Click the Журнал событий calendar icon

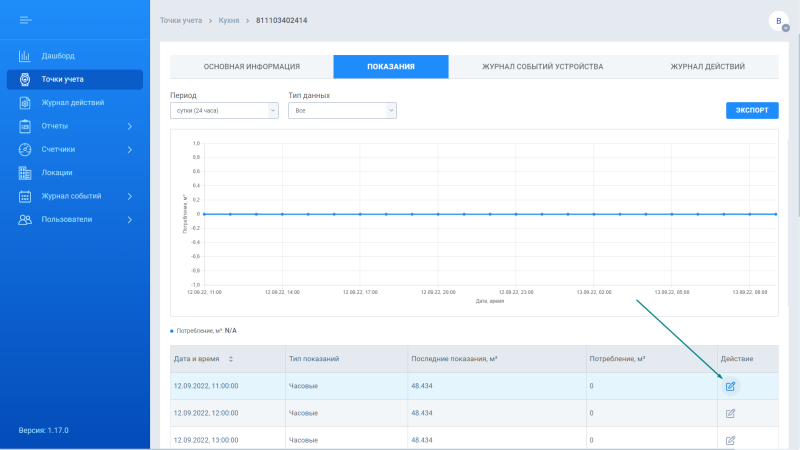click(x=24, y=196)
